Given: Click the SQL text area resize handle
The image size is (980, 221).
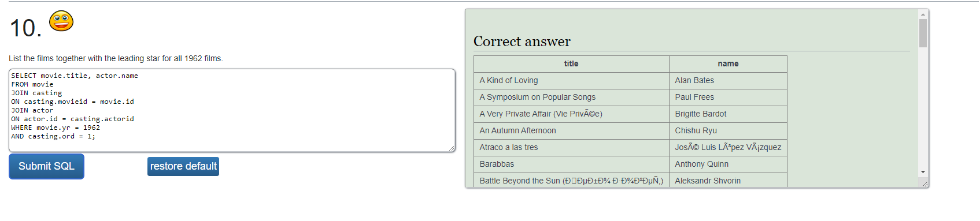Looking at the screenshot, I should coord(452,148).
